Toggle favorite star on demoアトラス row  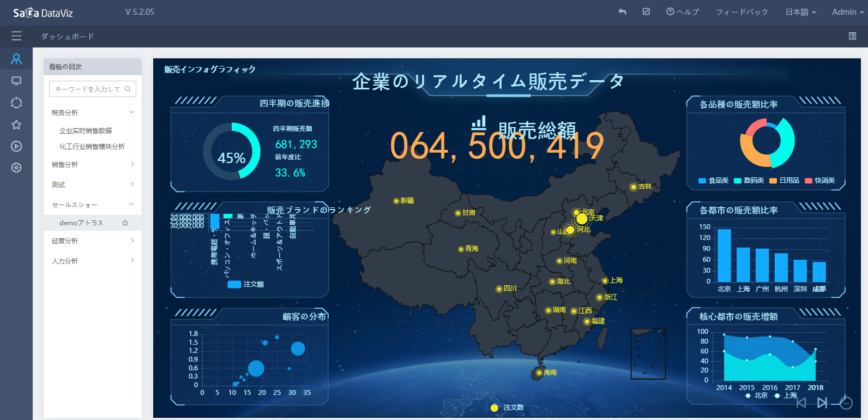pyautogui.click(x=125, y=223)
